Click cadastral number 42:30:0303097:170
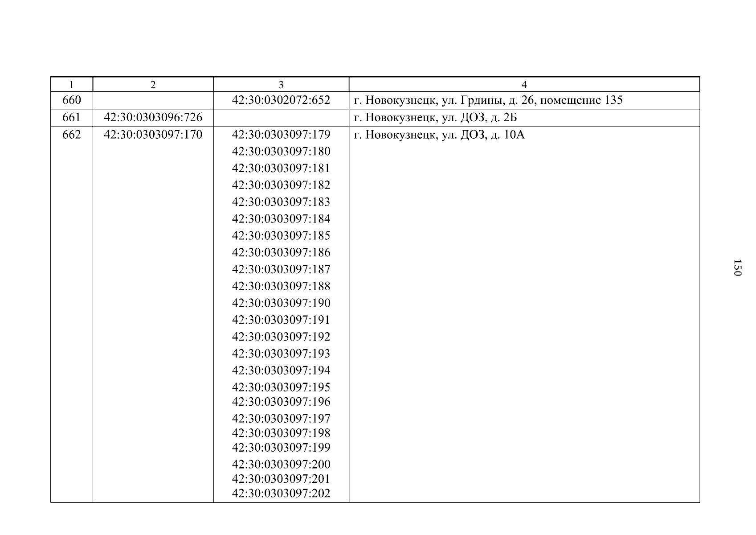Screen dimensions: 756x535 pos(153,135)
